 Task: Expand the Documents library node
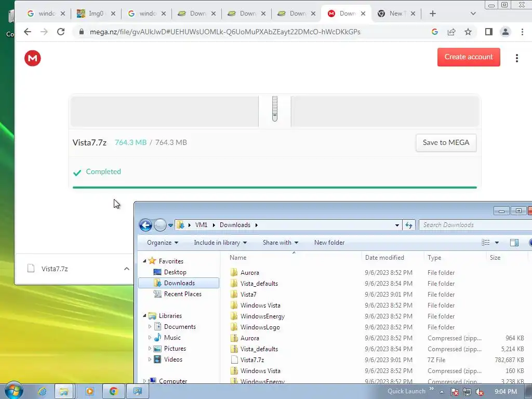click(150, 326)
